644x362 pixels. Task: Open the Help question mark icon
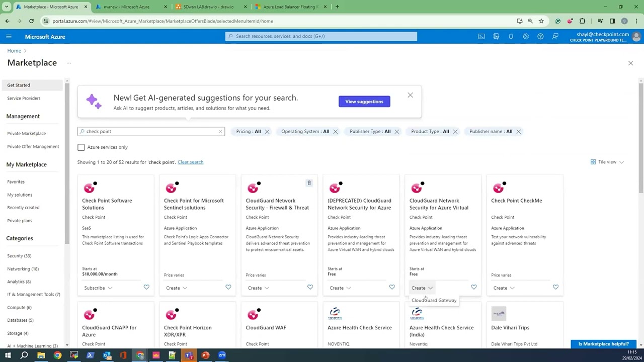tap(540, 36)
